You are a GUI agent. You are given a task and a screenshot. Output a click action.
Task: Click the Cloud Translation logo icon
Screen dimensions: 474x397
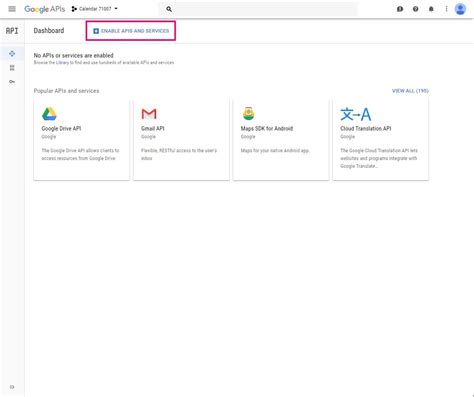(355, 114)
